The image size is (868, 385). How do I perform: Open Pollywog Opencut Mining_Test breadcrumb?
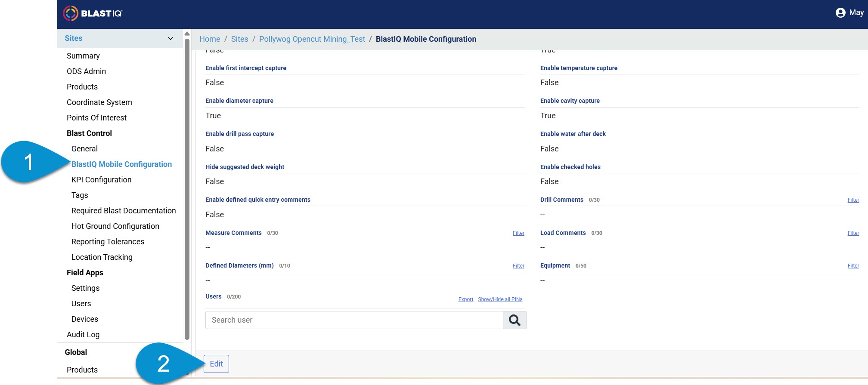(x=312, y=39)
